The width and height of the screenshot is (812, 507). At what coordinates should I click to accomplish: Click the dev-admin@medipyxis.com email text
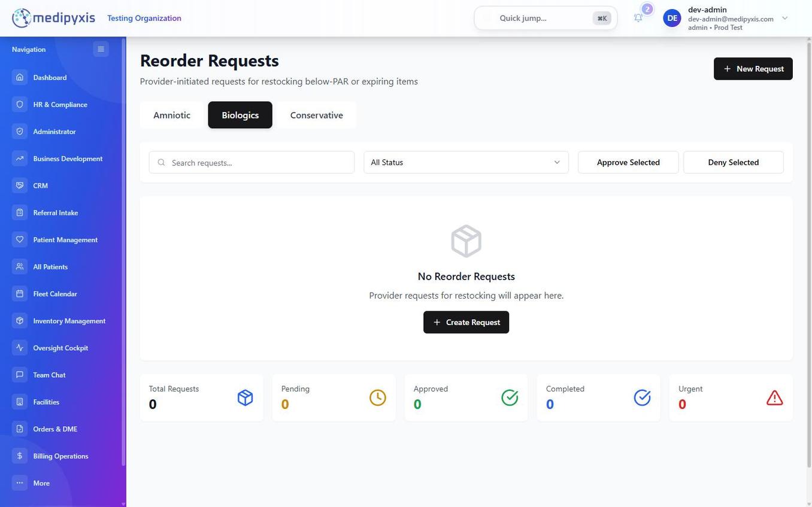coord(731,19)
